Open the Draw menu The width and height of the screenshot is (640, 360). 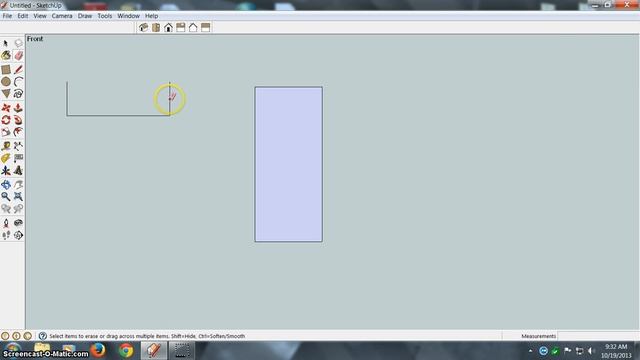coord(85,16)
